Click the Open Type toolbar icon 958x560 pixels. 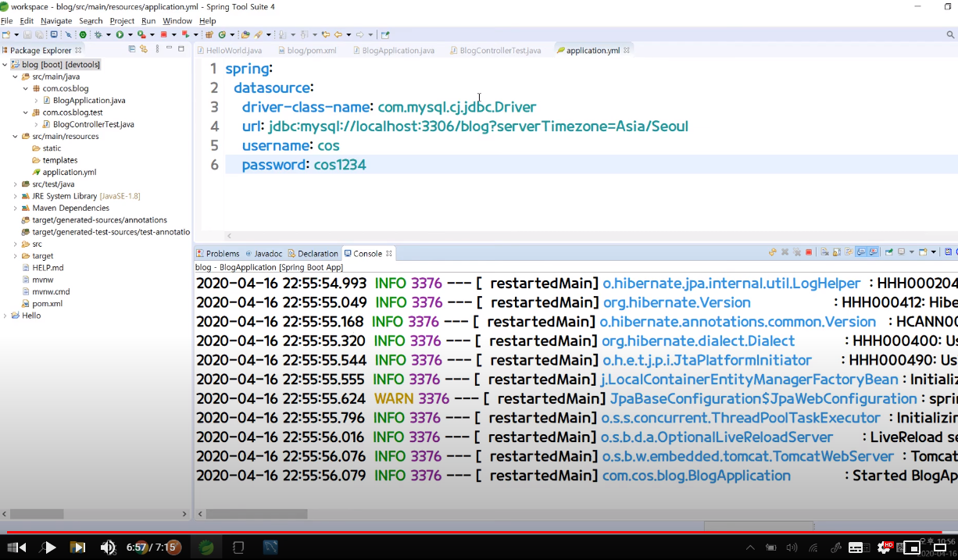coord(245,34)
